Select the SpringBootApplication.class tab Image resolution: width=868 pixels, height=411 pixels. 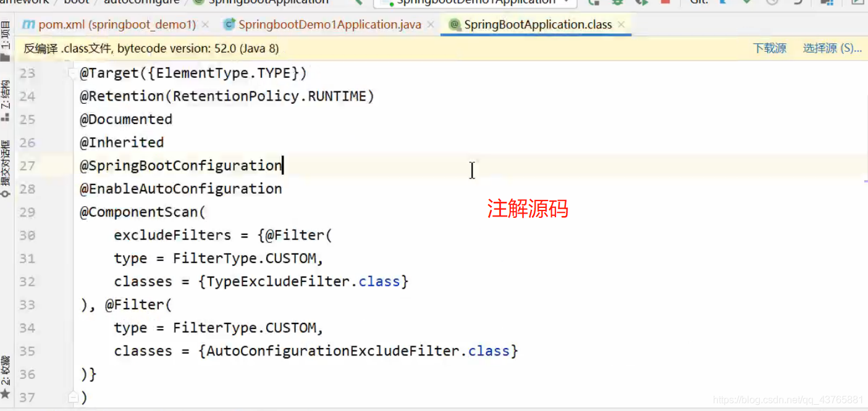coord(537,25)
